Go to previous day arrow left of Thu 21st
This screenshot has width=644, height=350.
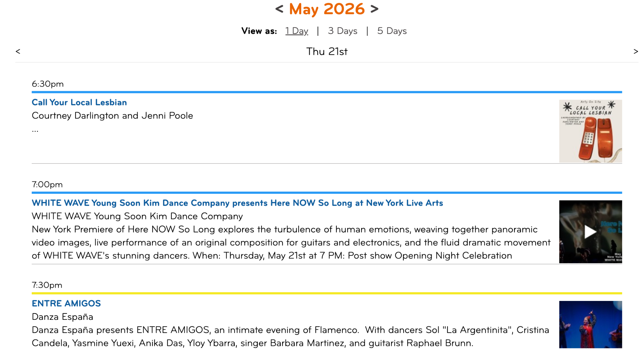(x=18, y=51)
